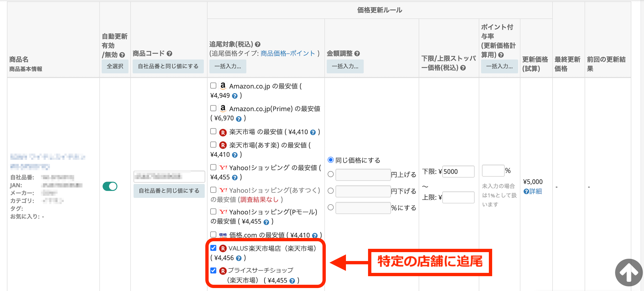Check the Amazon.co.jp(Prime) lowest price checkbox
The width and height of the screenshot is (644, 291).
pyautogui.click(x=213, y=108)
